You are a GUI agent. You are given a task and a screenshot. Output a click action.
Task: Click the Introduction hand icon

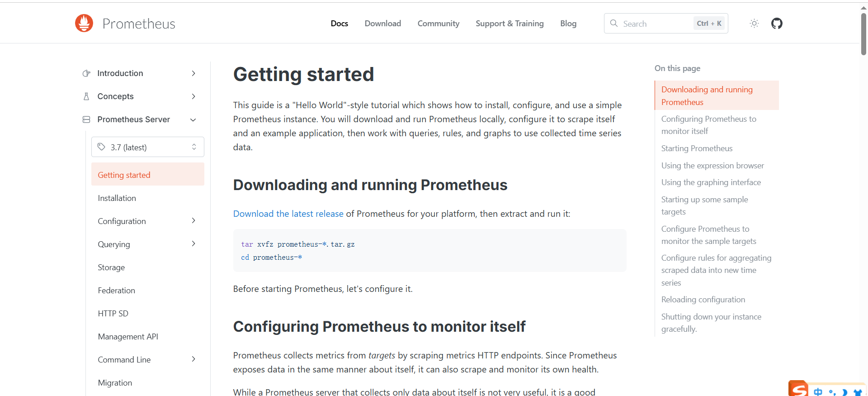coord(86,73)
